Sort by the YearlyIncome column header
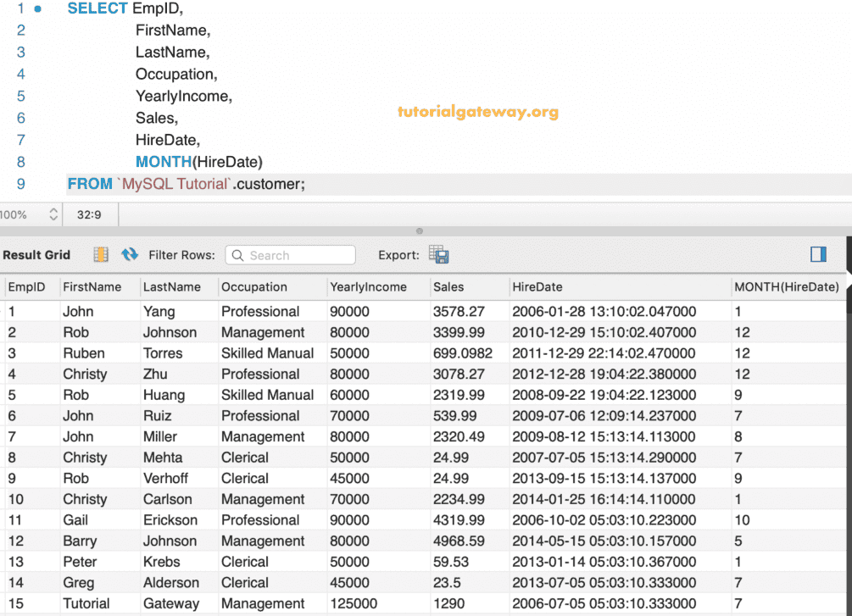 coord(368,287)
